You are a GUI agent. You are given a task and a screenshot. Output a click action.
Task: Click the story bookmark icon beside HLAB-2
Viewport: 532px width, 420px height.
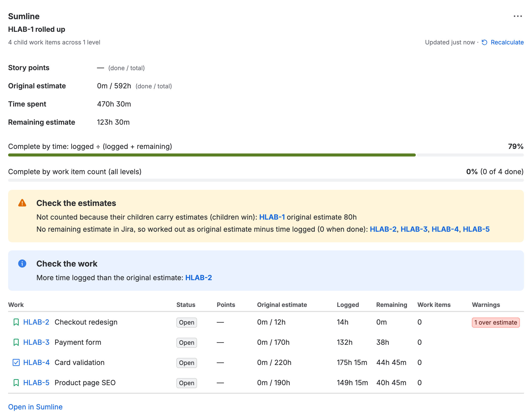pyautogui.click(x=16, y=322)
